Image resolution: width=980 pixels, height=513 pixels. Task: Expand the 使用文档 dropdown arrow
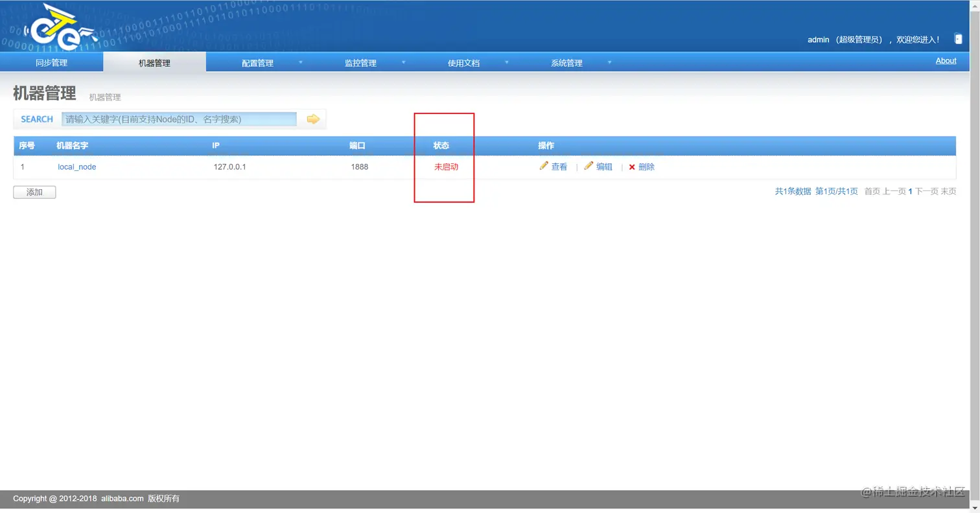(x=507, y=63)
